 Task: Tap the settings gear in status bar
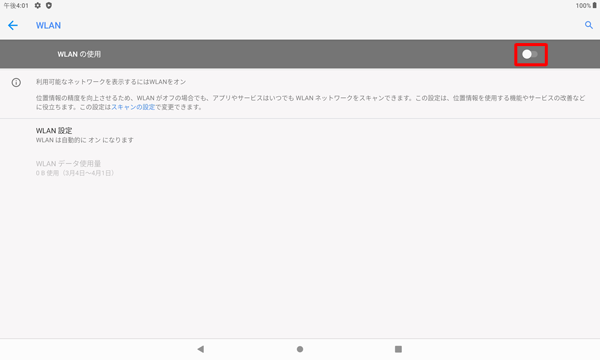[38, 6]
